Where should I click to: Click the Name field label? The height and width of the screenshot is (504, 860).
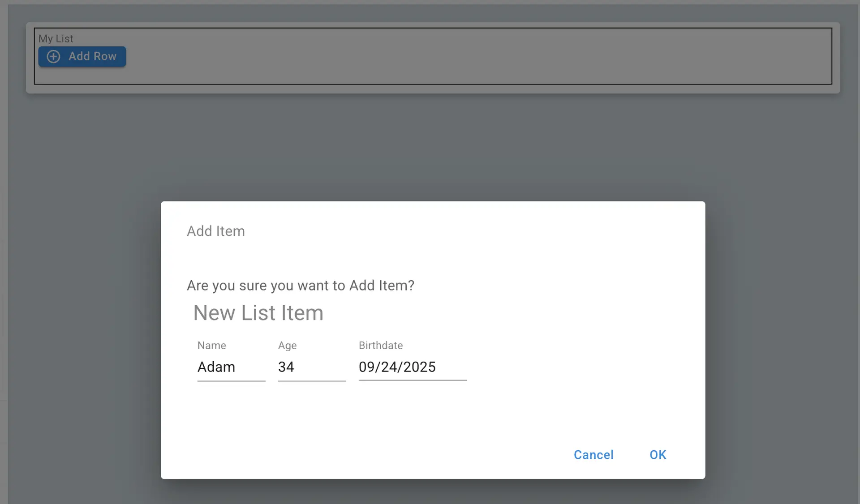(x=211, y=346)
